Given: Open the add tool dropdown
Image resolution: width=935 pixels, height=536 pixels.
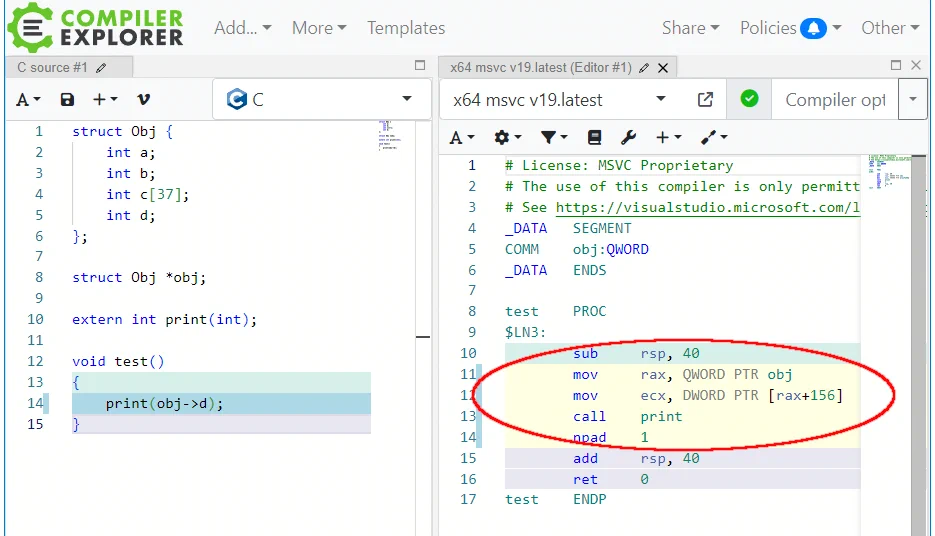Looking at the screenshot, I should pos(714,138).
